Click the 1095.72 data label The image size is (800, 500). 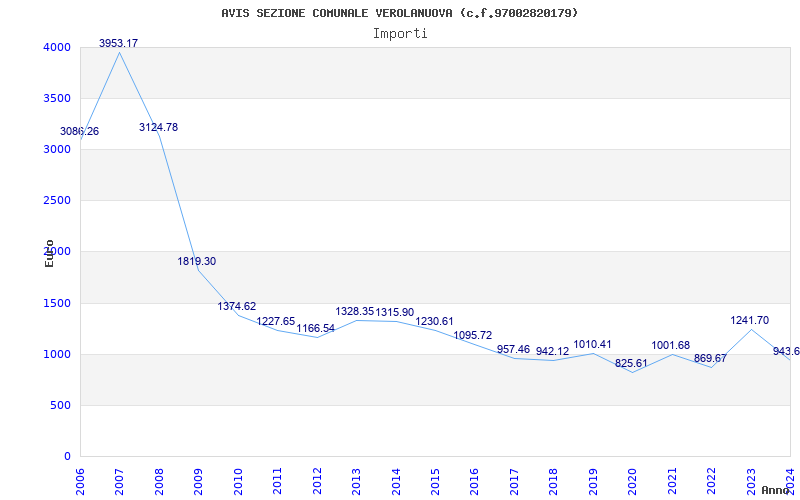click(x=473, y=335)
